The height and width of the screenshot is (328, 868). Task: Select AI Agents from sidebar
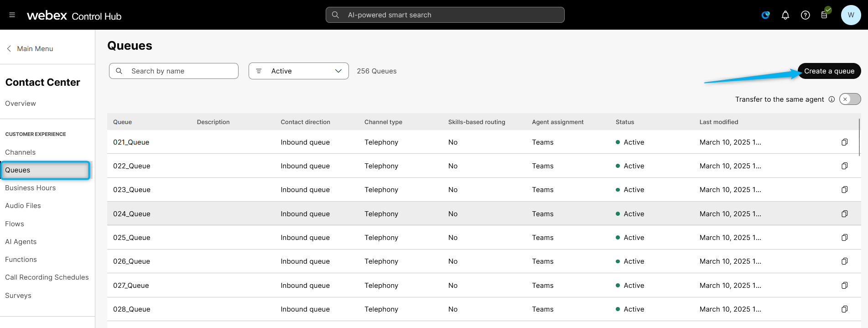tap(21, 242)
